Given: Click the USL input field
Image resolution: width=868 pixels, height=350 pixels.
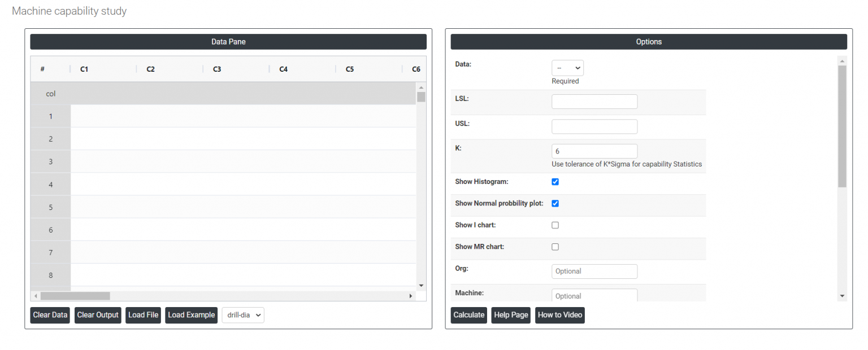Looking at the screenshot, I should click(594, 126).
